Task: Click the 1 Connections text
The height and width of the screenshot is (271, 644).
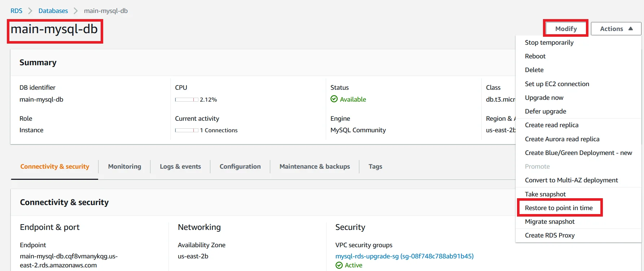Action: coord(219,130)
